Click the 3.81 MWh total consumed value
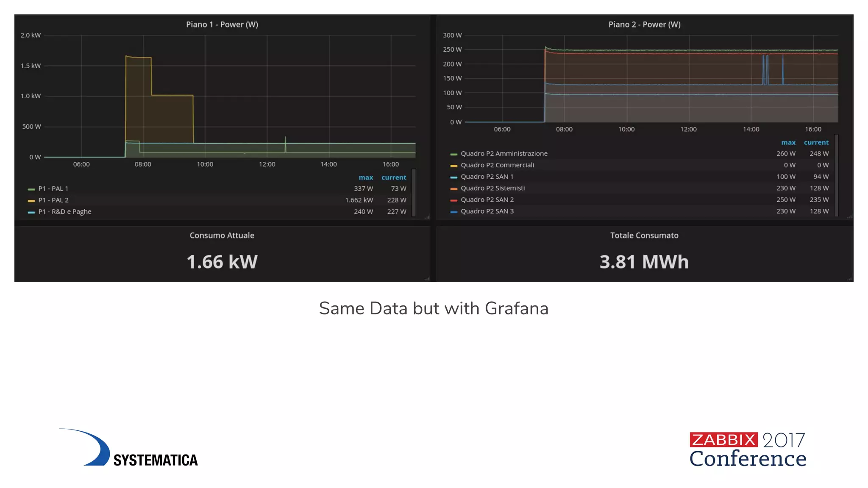Viewport: 868px width, 488px height. click(644, 262)
